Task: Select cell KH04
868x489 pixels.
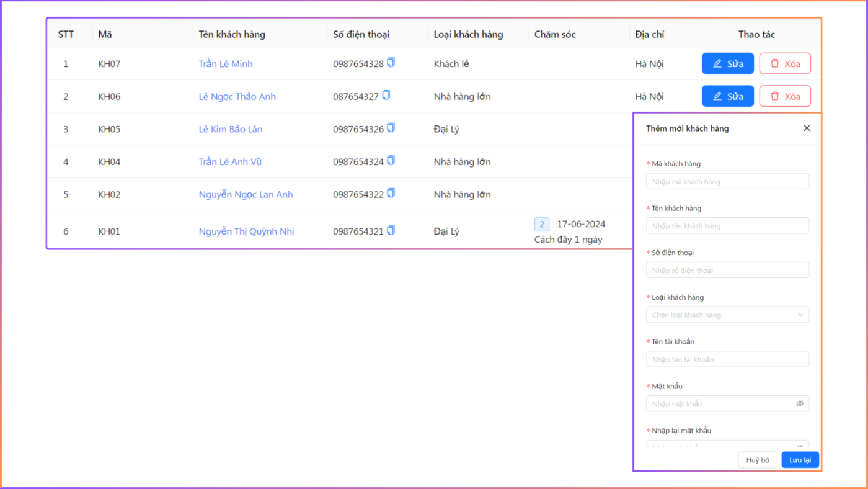Action: point(109,162)
